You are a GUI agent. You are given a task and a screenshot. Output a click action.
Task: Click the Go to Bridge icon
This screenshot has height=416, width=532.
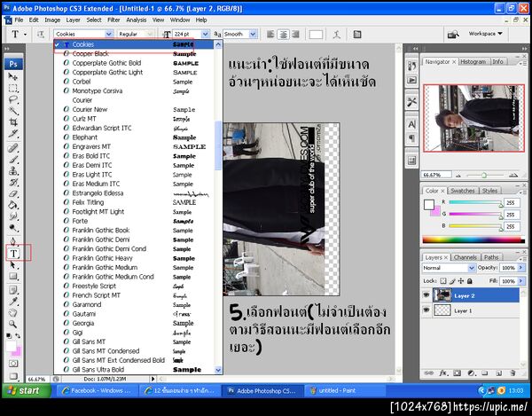point(453,35)
